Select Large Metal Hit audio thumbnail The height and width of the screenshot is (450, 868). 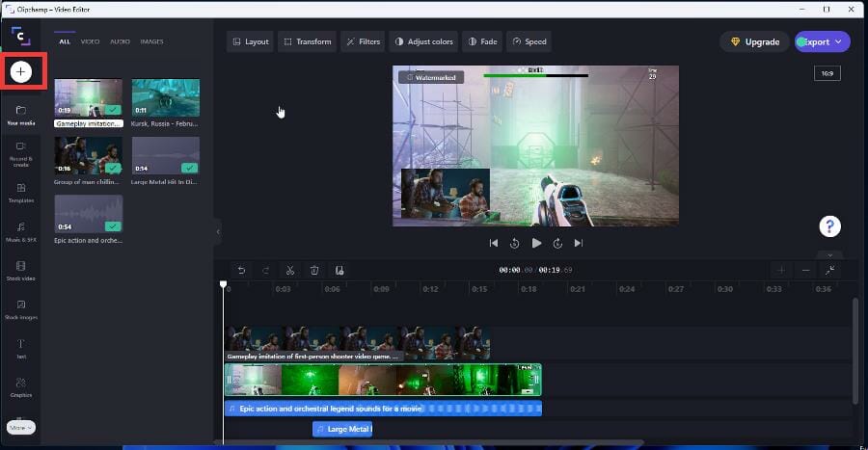coord(166,156)
